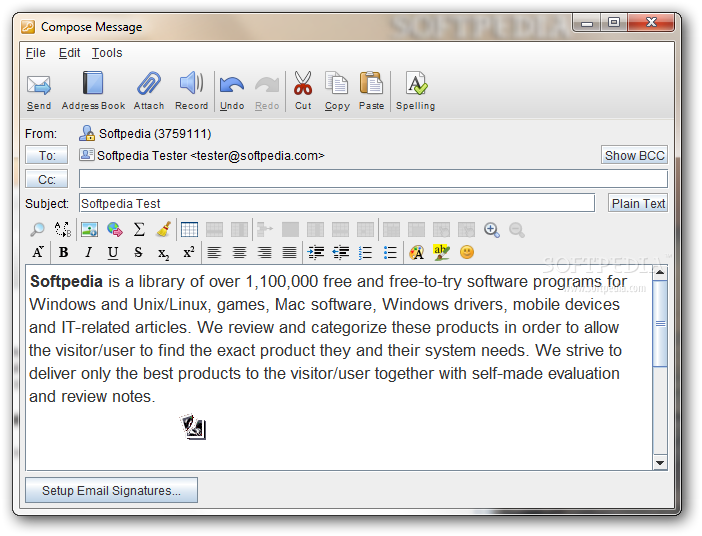Clear formatting with the broom icon
702x536 pixels.
(164, 230)
